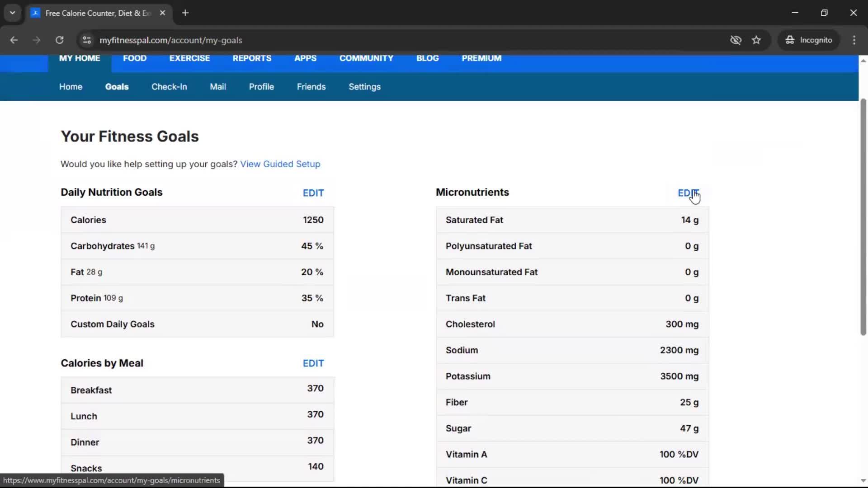868x488 pixels.
Task: Click the Trans Fat row
Action: coord(572,298)
